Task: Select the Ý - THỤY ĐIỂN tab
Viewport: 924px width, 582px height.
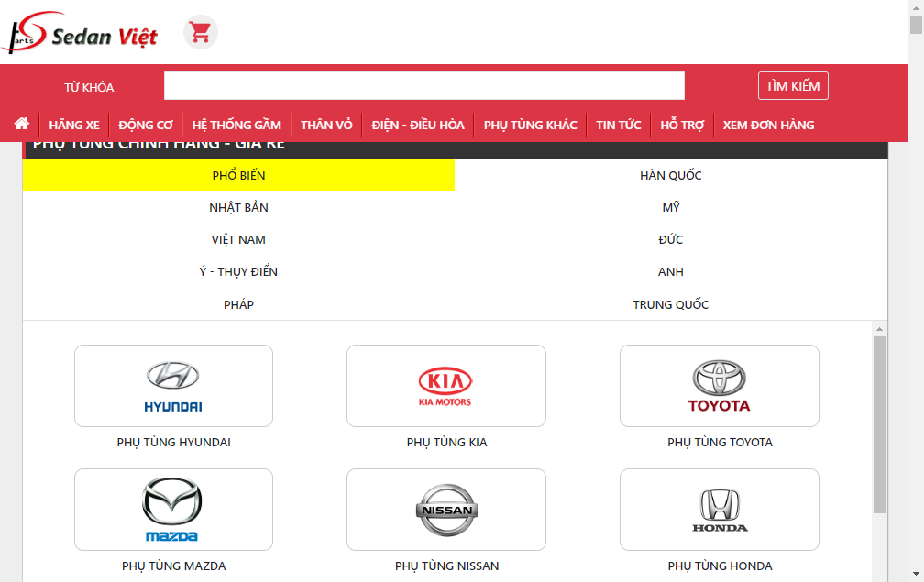Action: tap(238, 271)
